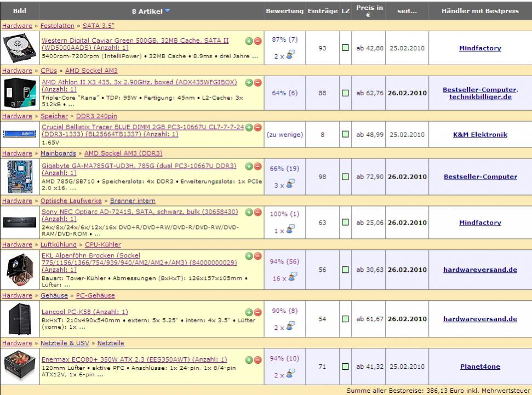Tick LZ checkbox for Gigabyte GA-MA785GT-UD3H
The width and height of the screenshot is (532, 395).
coord(345,177)
